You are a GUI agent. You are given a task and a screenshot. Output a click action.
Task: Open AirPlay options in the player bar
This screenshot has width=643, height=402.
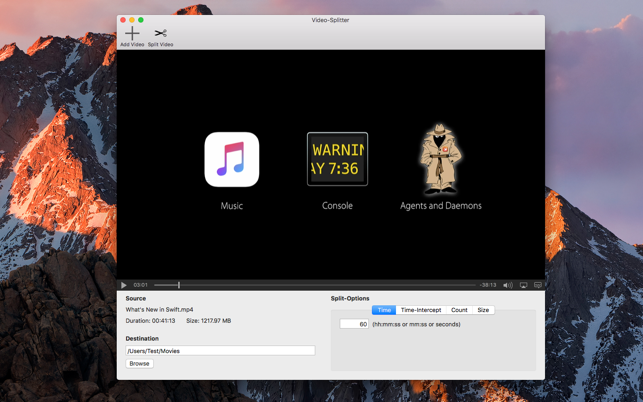523,285
